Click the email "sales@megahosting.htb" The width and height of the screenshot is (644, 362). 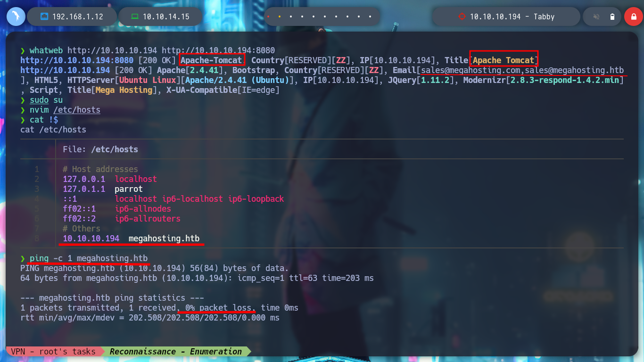(x=574, y=70)
